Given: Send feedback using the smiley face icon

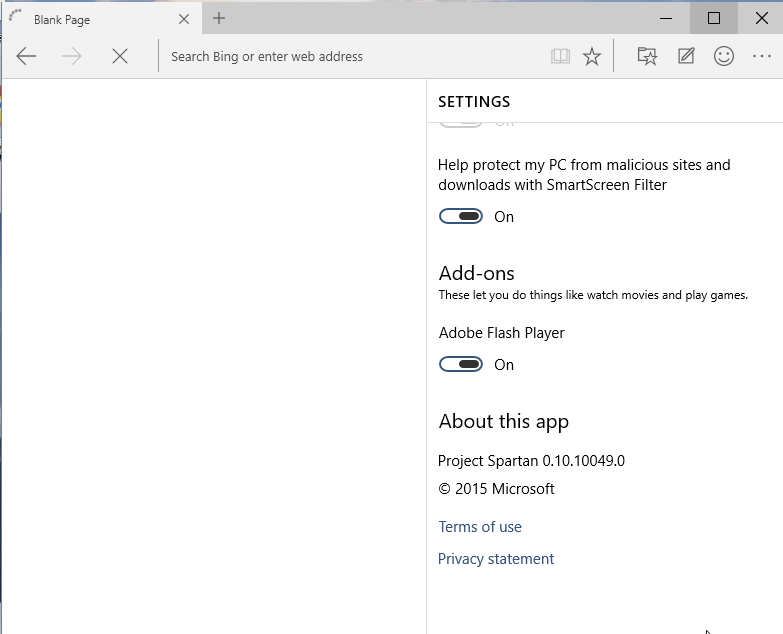Looking at the screenshot, I should (724, 57).
